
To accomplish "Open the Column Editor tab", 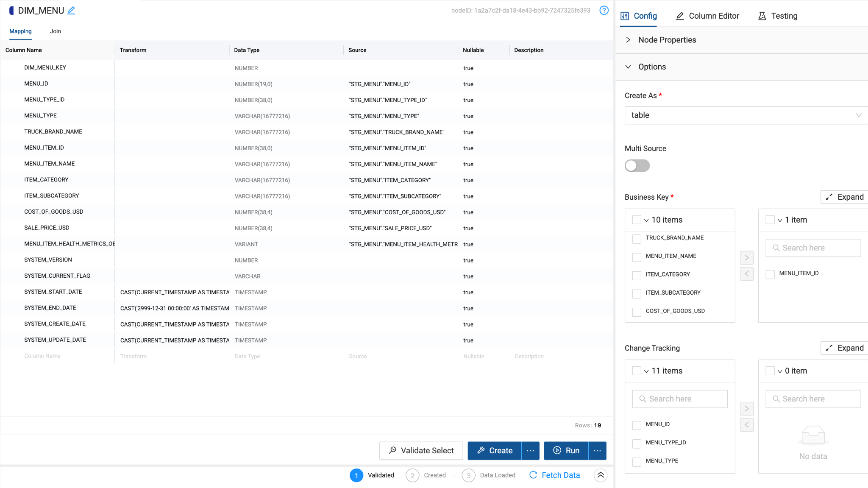I will click(x=708, y=16).
